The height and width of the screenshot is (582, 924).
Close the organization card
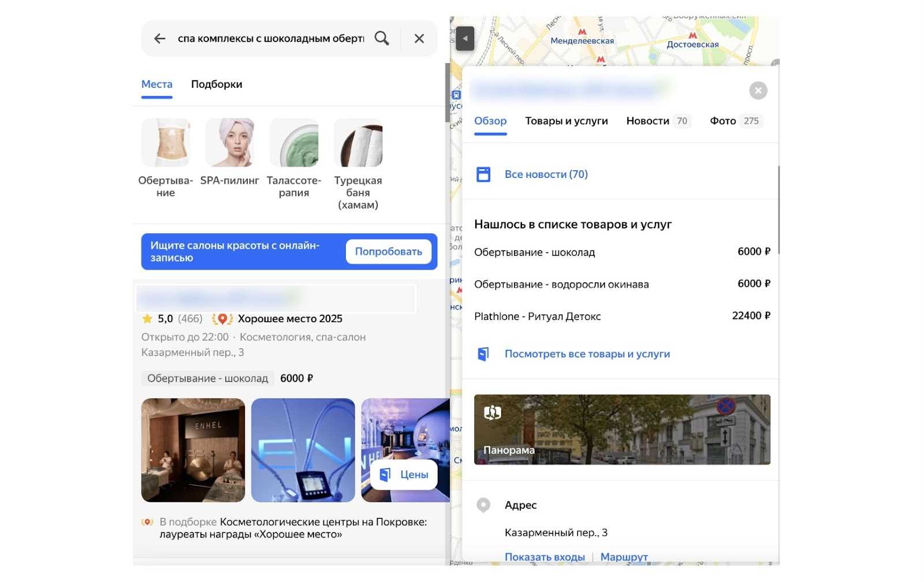[758, 91]
